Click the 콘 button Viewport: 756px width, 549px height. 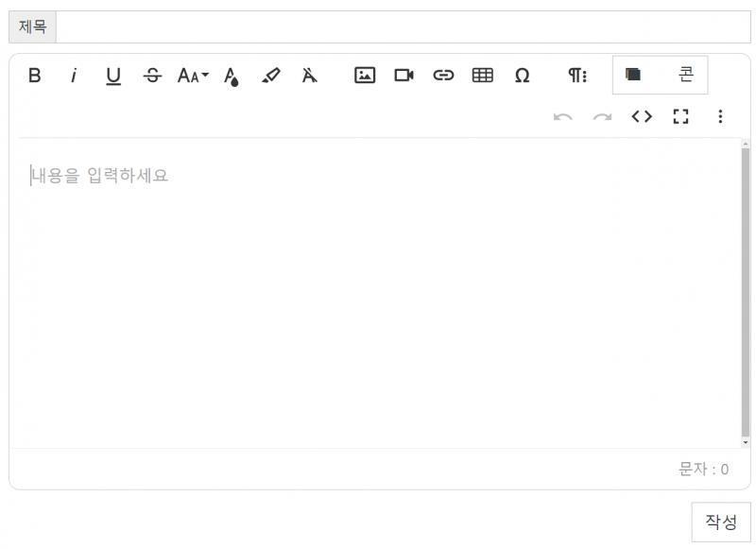pos(686,75)
